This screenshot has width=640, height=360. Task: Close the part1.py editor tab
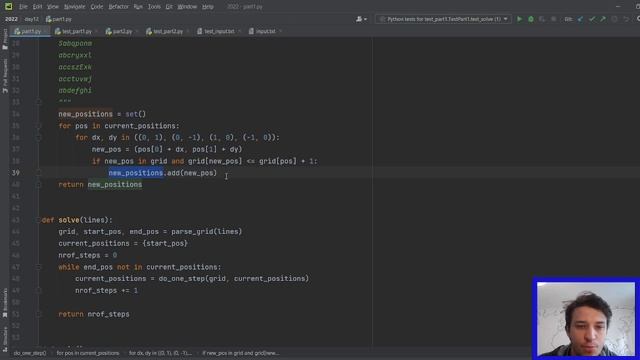click(x=45, y=31)
